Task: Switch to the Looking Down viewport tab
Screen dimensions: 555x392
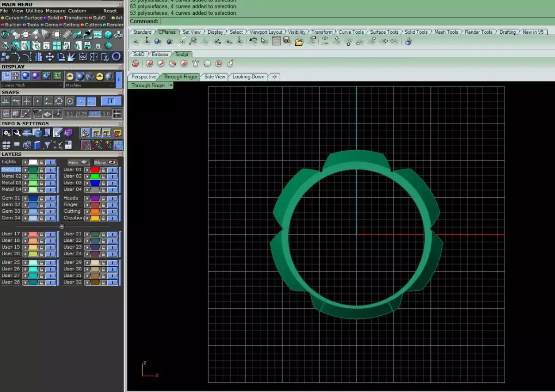Action: pos(248,77)
